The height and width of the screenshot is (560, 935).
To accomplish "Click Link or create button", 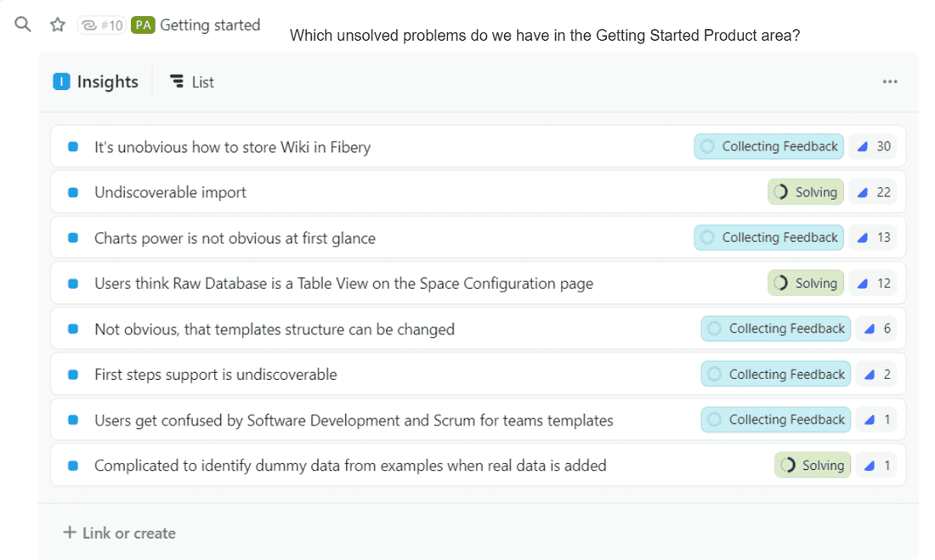I will [x=119, y=533].
